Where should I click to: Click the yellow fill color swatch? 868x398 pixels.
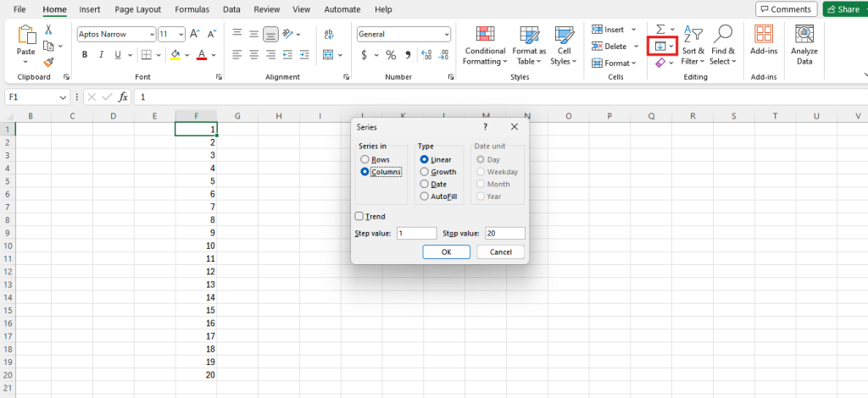pyautogui.click(x=175, y=55)
